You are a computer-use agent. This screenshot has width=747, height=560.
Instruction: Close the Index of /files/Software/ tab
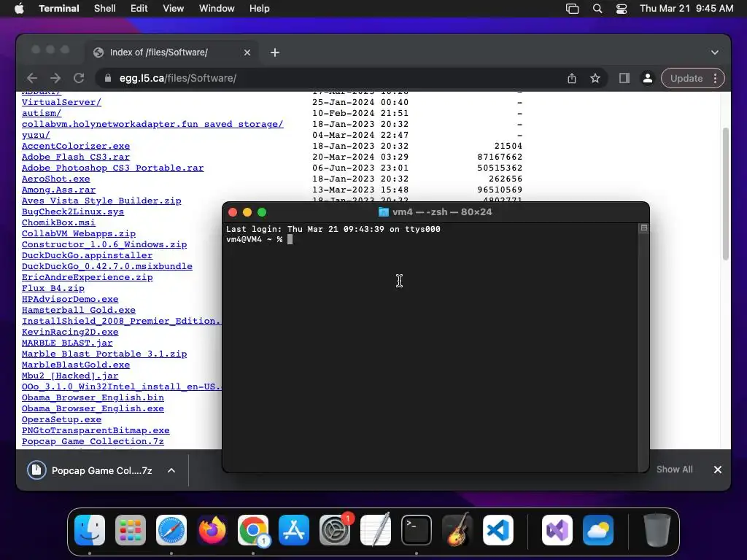point(247,52)
